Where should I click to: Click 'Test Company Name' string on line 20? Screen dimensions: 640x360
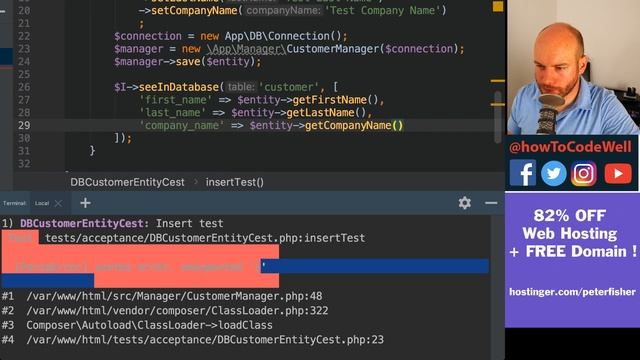click(x=382, y=10)
